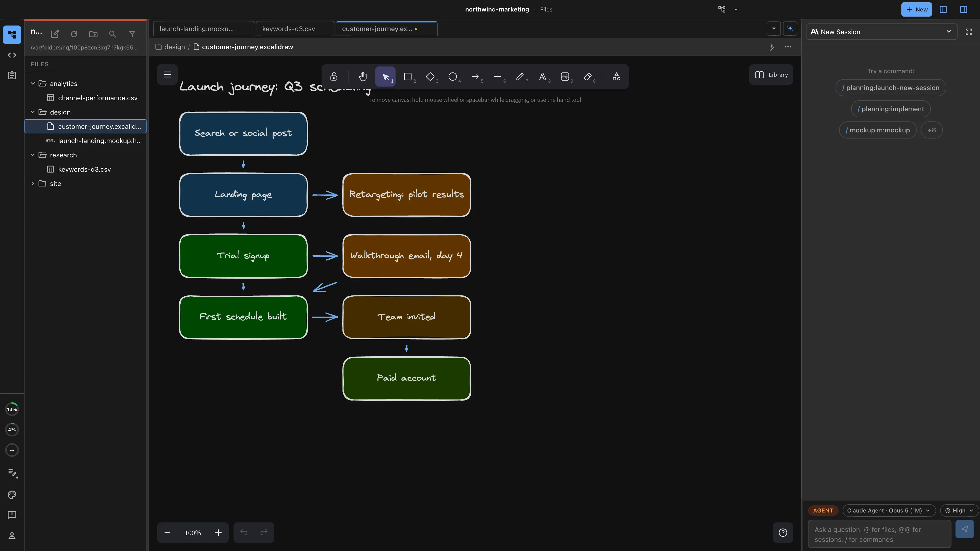
Task: Run mockuplm:mockup command
Action: point(878,130)
